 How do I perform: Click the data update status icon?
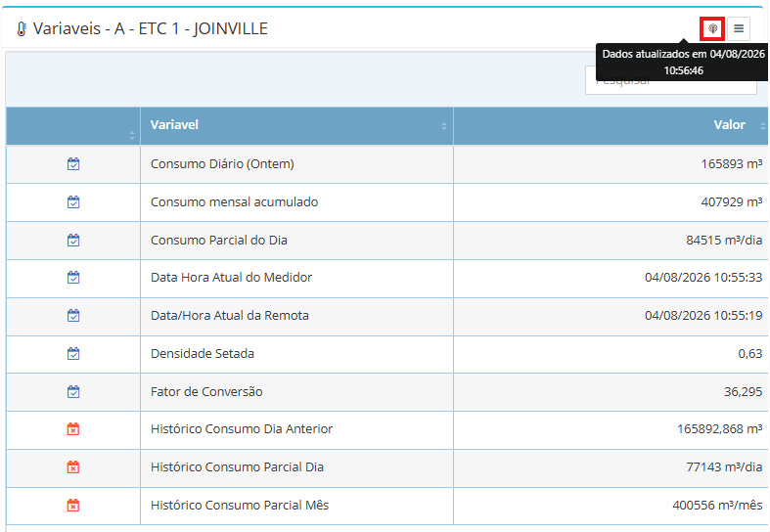pos(712,29)
